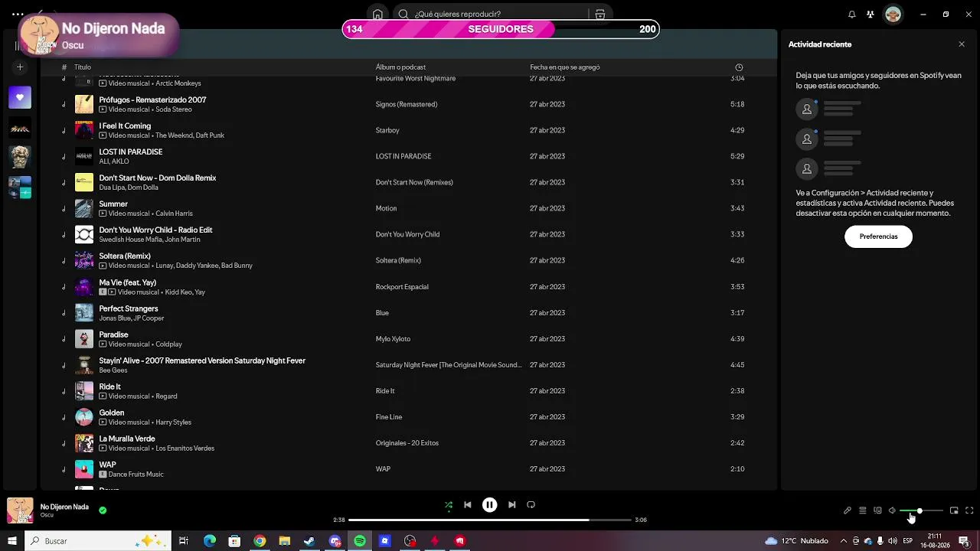Adjust the volume slider
980x551 pixels.
(x=921, y=510)
